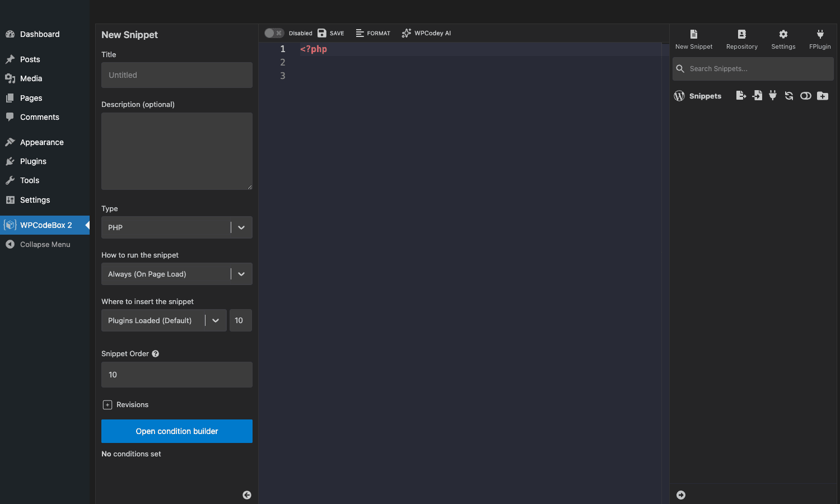The image size is (840, 504).
Task: Click the toggle icon in the Snippets toolbar
Action: (x=806, y=96)
